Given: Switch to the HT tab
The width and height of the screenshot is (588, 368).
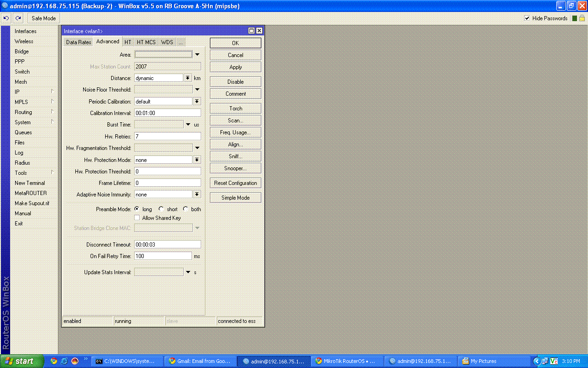Looking at the screenshot, I should pos(128,42).
